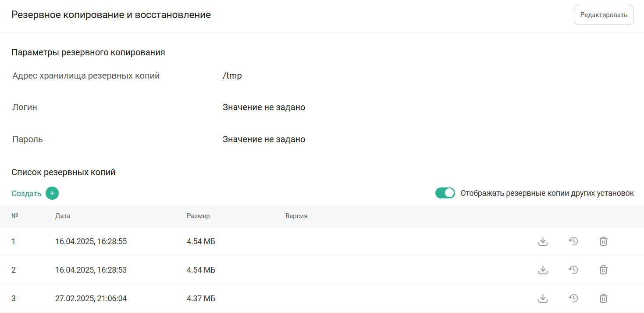Download the backup from 16.04.2025, 16:28:55
The width and height of the screenshot is (644, 313).
[x=543, y=241]
